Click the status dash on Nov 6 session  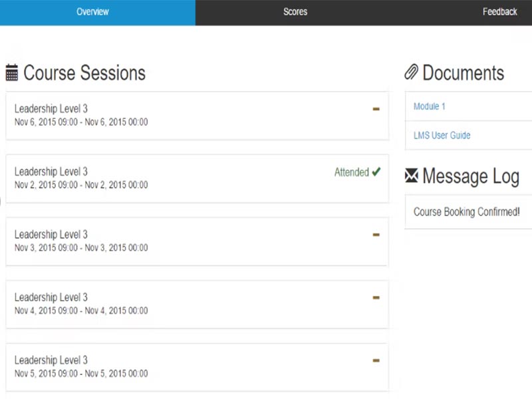(x=376, y=109)
